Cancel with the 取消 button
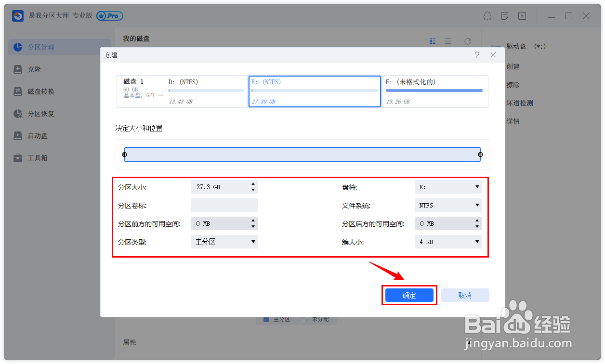605x364 pixels. pyautogui.click(x=465, y=295)
